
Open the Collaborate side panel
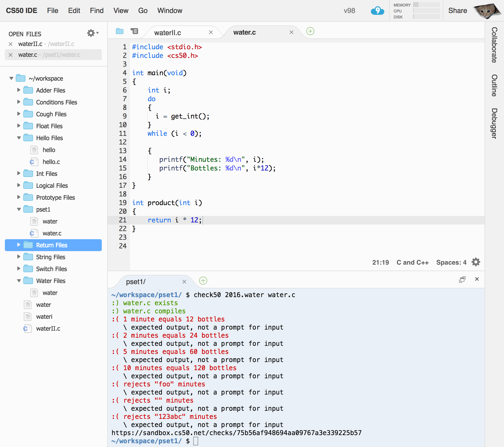click(494, 45)
